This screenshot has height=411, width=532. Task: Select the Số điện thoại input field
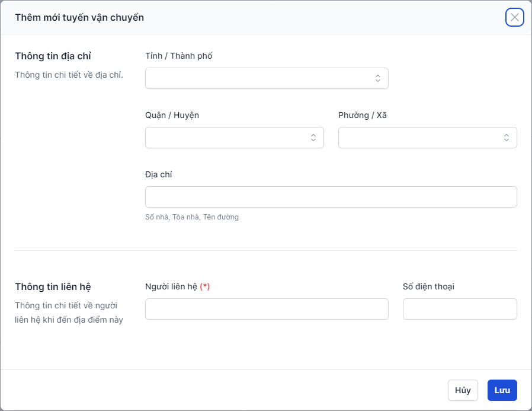point(460,309)
